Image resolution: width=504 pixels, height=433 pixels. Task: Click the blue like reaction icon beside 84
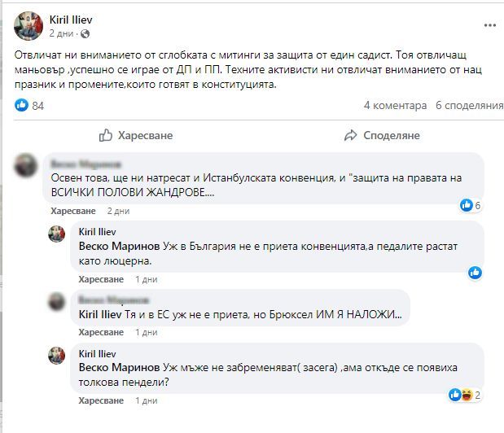click(x=21, y=105)
